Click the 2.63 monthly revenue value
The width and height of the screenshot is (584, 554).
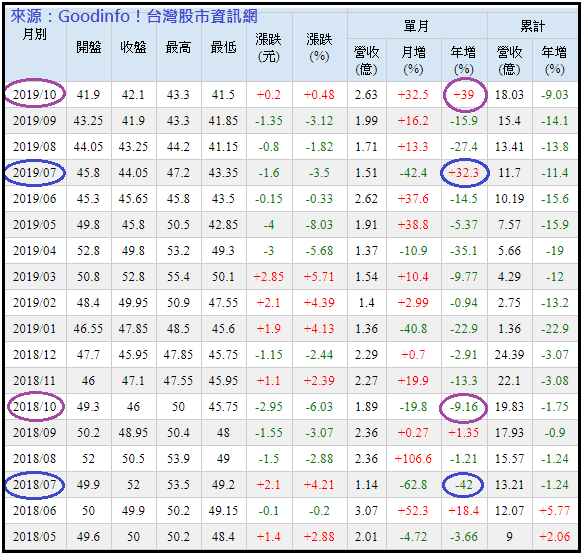(x=366, y=95)
